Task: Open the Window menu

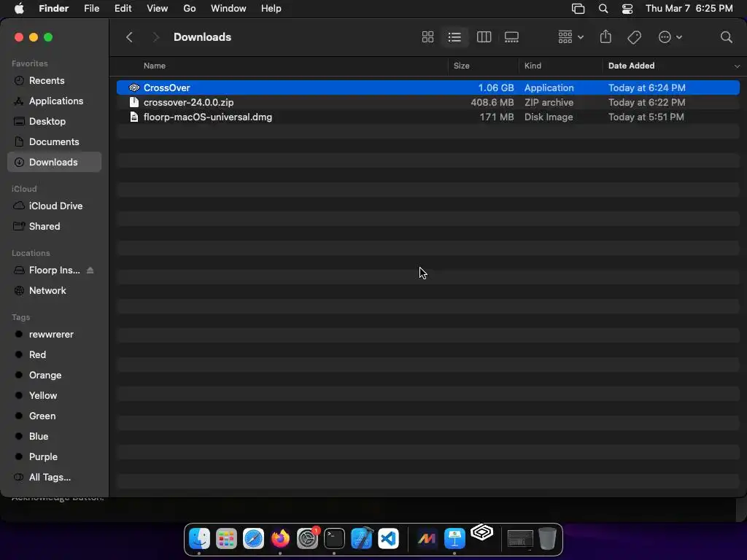Action: [228, 9]
